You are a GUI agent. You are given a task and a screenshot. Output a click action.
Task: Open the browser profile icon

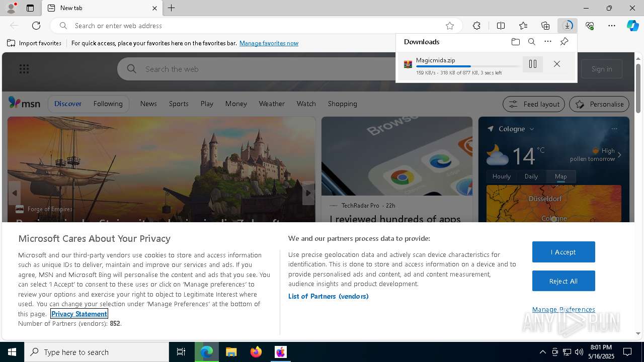pos(11,8)
